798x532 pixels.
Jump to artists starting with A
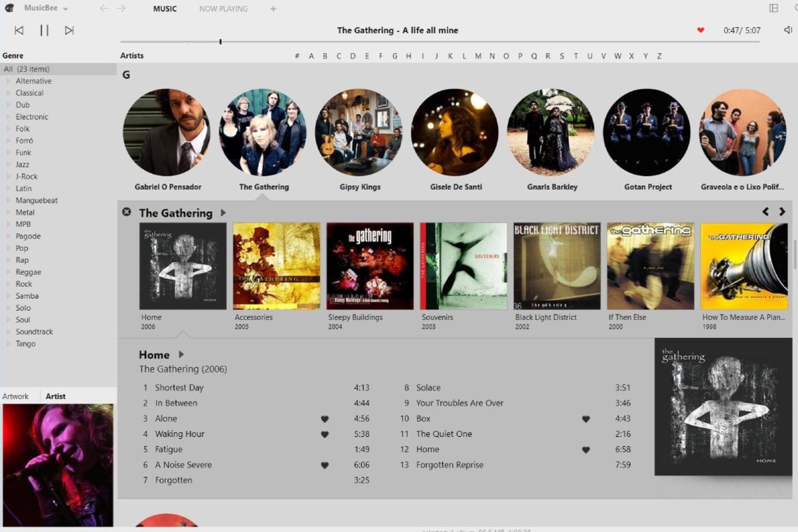311,56
